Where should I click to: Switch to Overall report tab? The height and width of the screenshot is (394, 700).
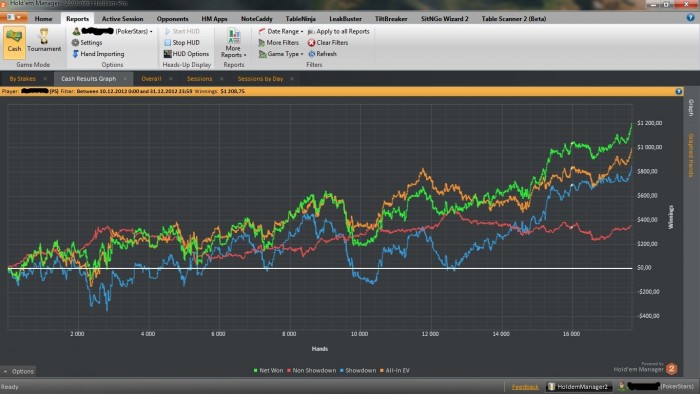pos(151,79)
